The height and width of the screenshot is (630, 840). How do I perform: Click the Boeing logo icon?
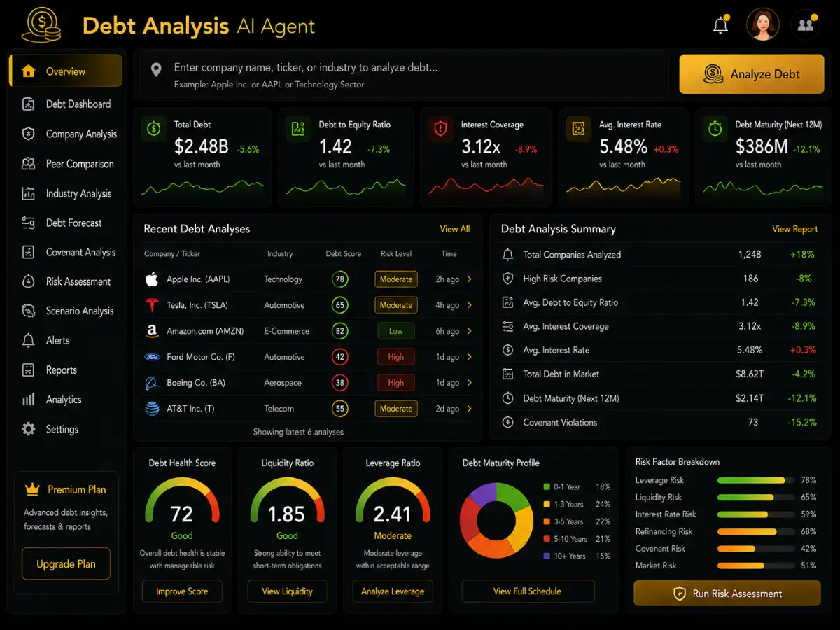click(x=152, y=383)
